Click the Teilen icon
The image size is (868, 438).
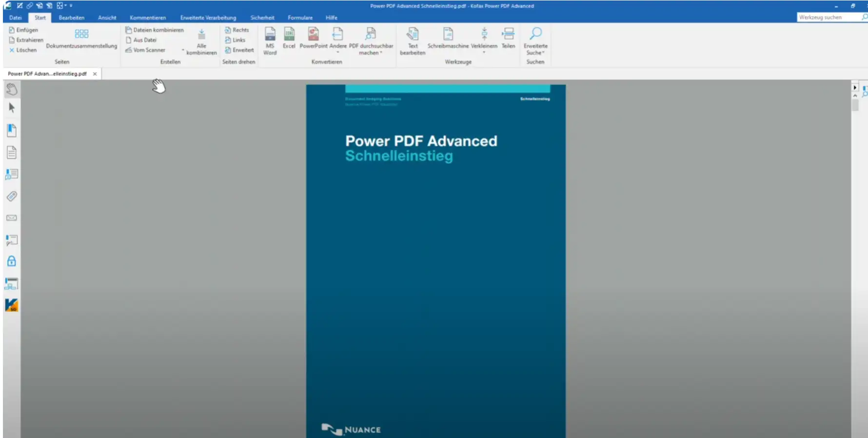click(508, 38)
